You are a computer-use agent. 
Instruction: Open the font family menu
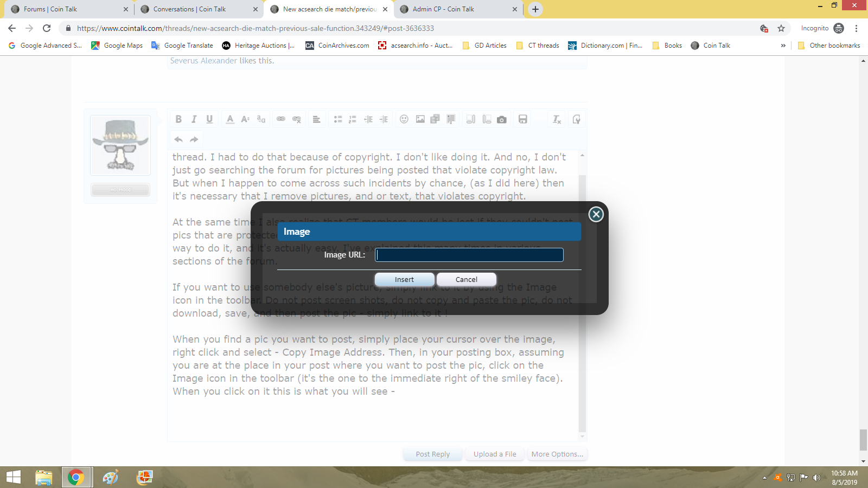pyautogui.click(x=261, y=119)
